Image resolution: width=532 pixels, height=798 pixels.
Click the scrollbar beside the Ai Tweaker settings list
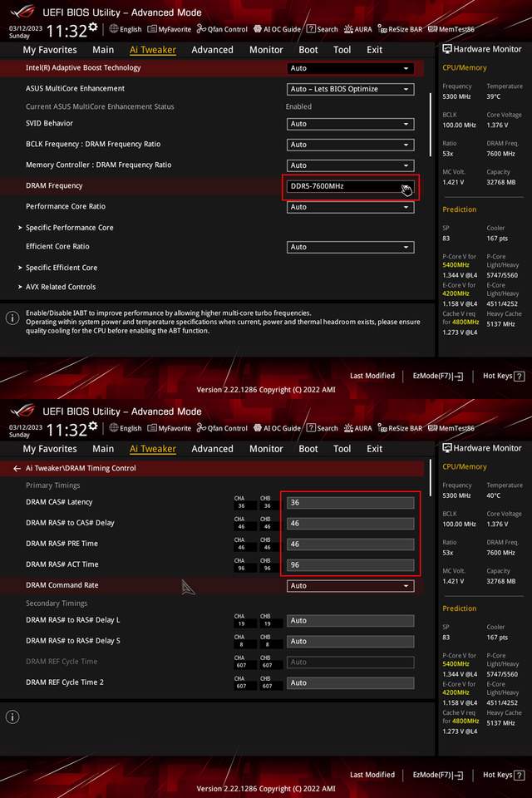pos(431,125)
